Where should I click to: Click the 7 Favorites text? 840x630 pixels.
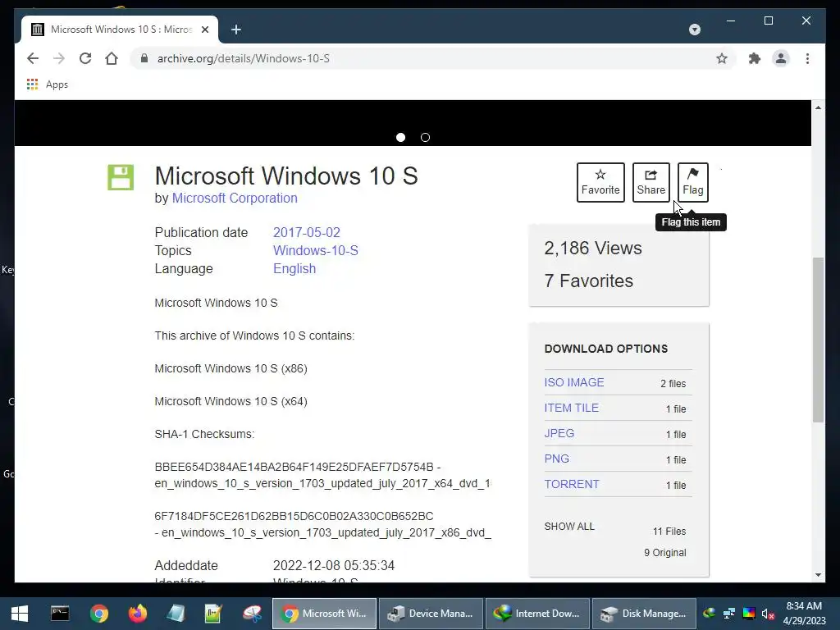(589, 281)
